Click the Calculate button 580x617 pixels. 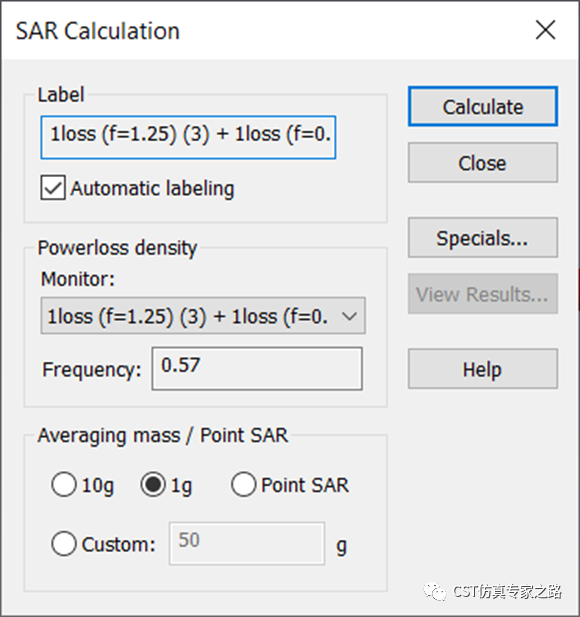(483, 106)
